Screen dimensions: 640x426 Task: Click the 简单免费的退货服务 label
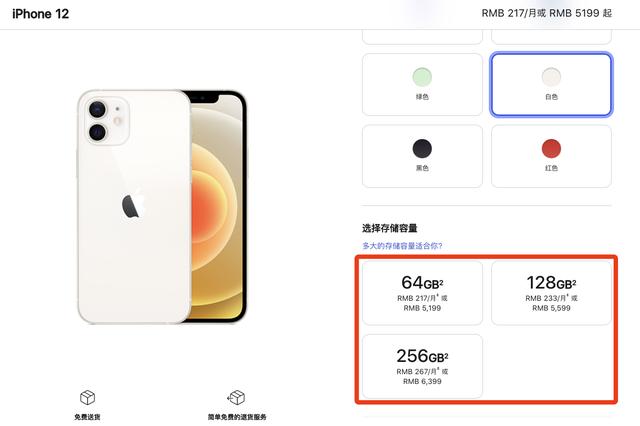[237, 417]
